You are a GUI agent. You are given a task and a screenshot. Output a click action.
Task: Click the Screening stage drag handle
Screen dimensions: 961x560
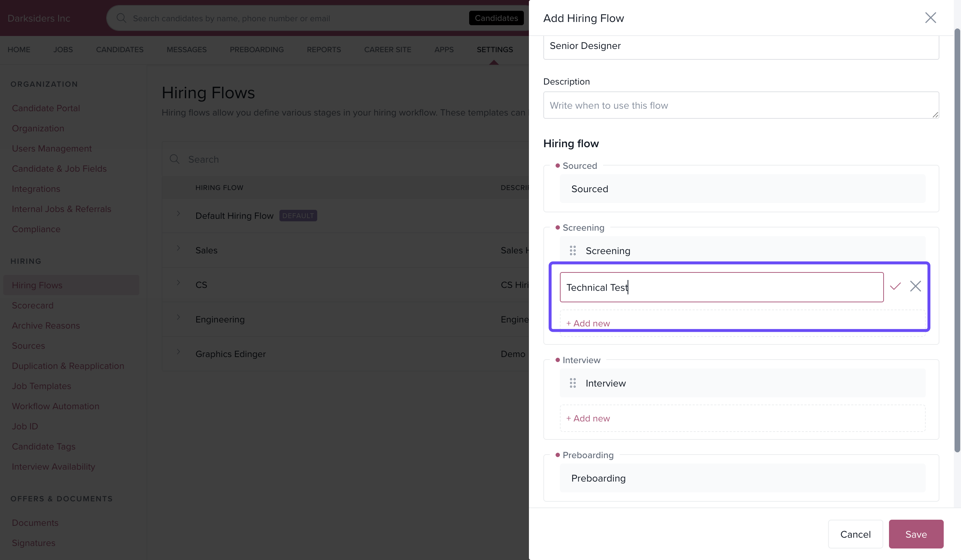point(572,250)
